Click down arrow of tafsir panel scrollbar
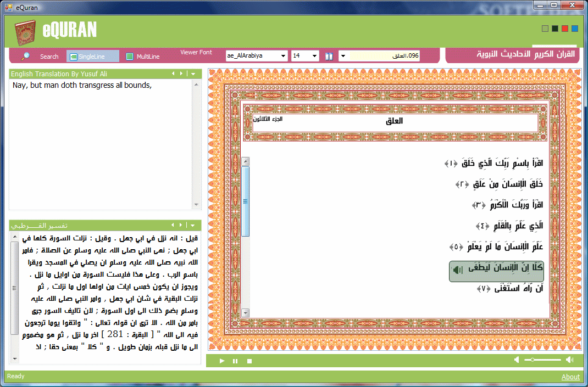The width and height of the screenshot is (588, 387). click(x=15, y=359)
